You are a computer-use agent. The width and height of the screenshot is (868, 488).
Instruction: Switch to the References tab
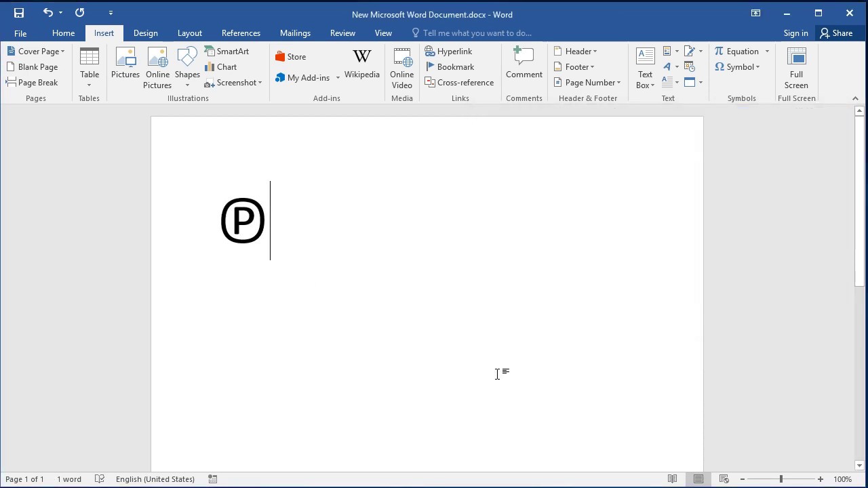241,33
